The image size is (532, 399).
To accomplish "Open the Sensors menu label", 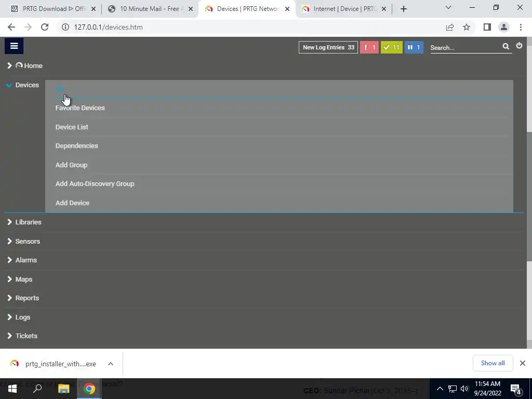I will click(x=28, y=241).
